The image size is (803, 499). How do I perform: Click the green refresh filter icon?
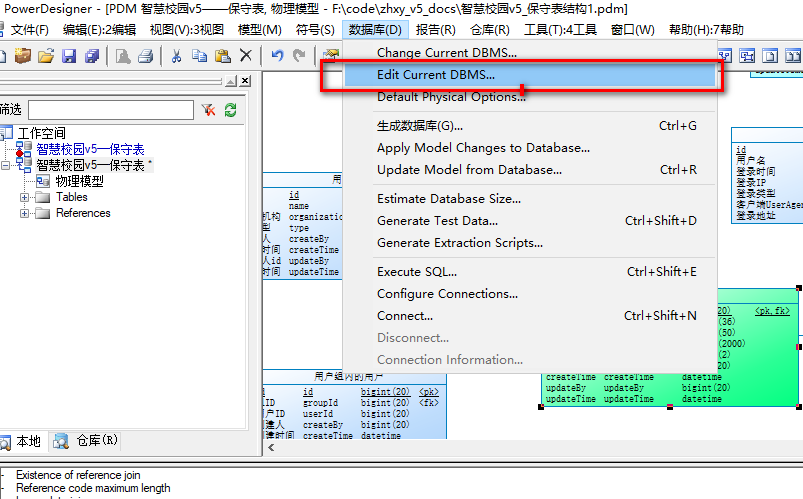[230, 110]
